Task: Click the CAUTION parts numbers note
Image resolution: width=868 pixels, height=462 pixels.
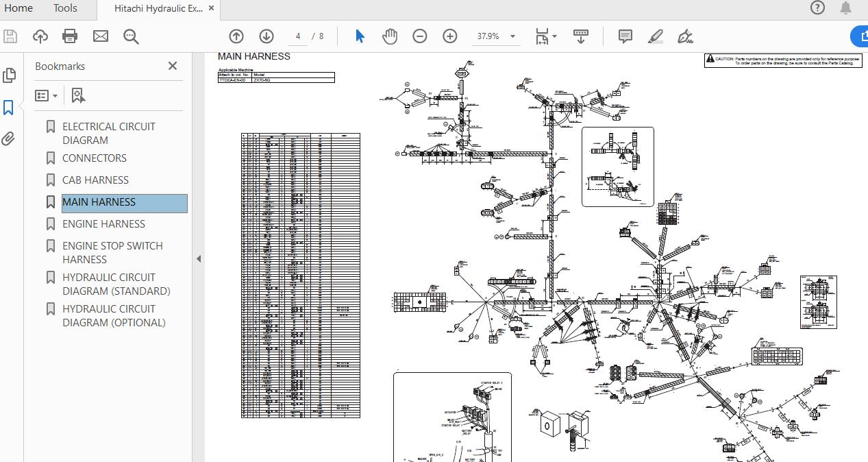Action: pyautogui.click(x=783, y=60)
